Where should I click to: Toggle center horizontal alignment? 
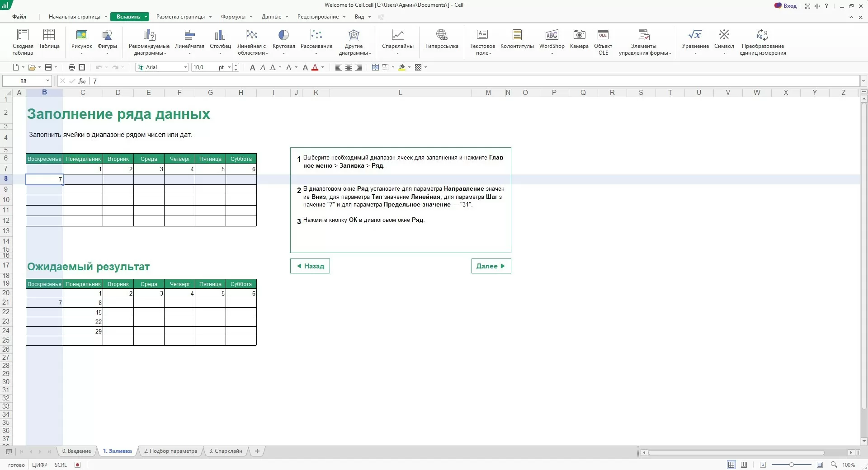click(x=349, y=67)
